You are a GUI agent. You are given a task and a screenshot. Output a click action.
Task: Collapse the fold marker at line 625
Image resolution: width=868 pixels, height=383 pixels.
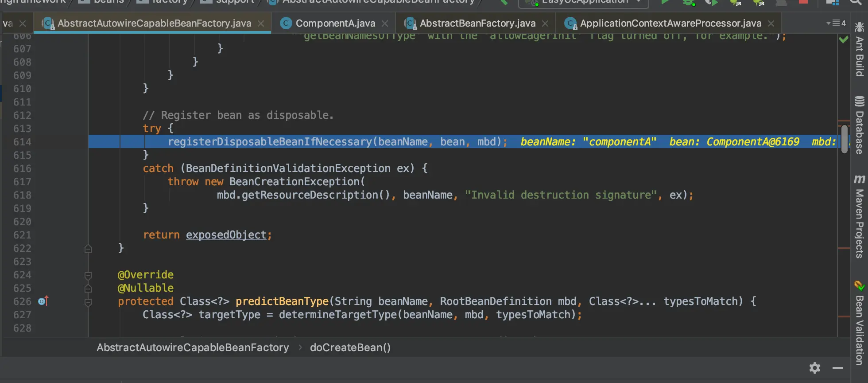[88, 289]
